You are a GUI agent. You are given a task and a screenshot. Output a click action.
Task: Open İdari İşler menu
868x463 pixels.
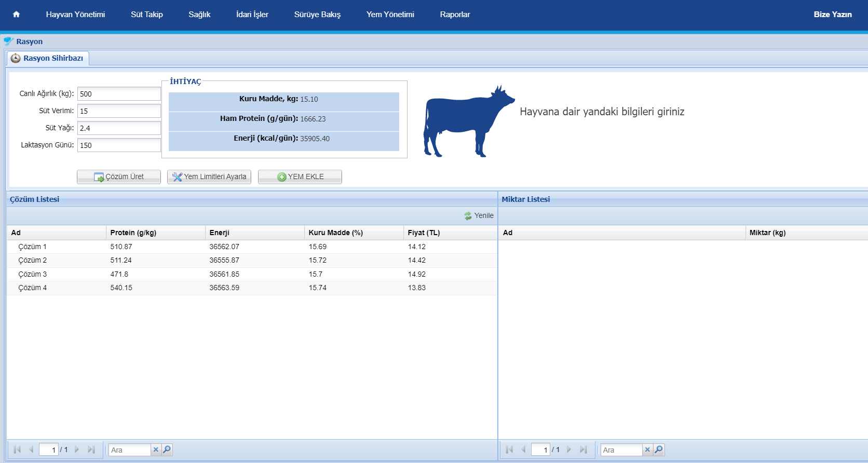(x=252, y=15)
